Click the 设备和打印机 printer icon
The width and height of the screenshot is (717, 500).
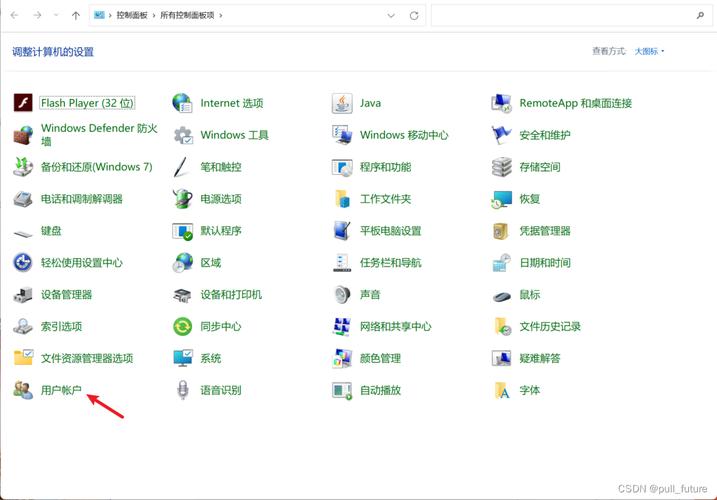click(182, 295)
